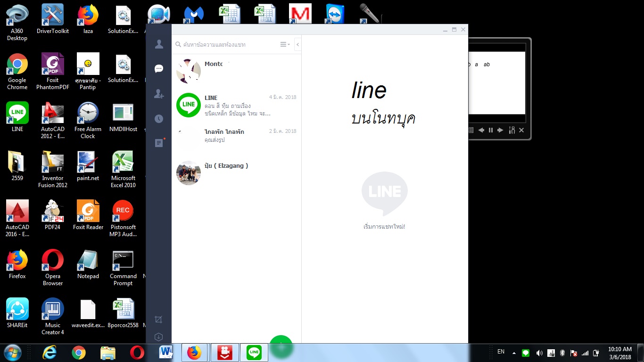
Task: Open the A360 Desktop icon
Action: click(x=17, y=23)
